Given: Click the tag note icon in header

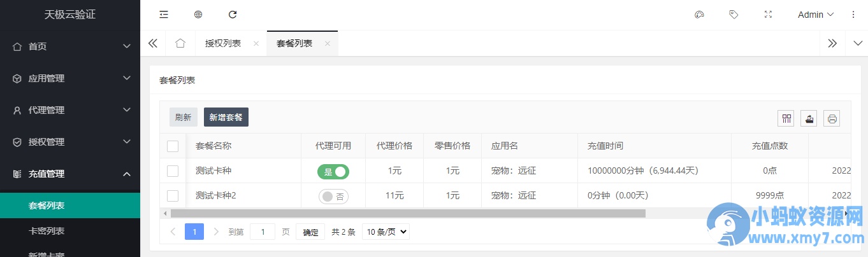Looking at the screenshot, I should (734, 15).
